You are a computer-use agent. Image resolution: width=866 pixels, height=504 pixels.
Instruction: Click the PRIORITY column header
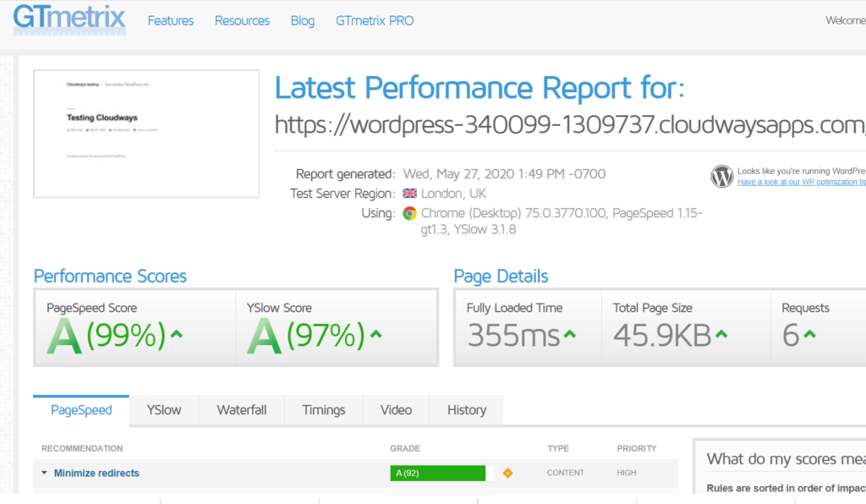[637, 448]
